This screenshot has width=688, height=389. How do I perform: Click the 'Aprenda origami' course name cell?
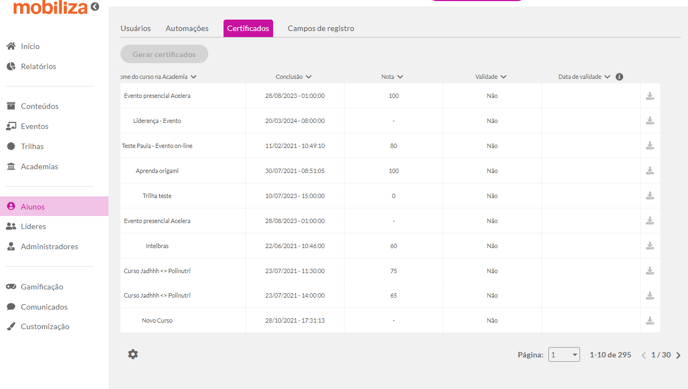(x=157, y=171)
